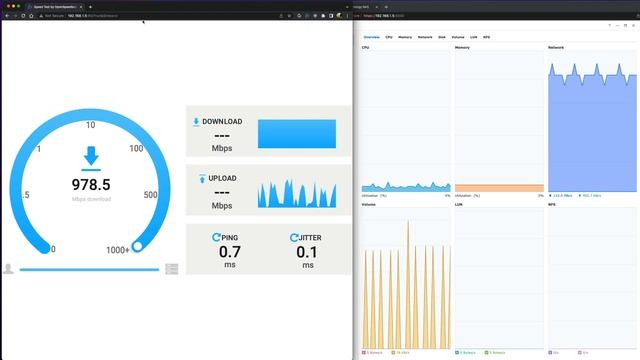Image resolution: width=640 pixels, height=360 pixels.
Task: Click the gauge needle knob near 1000+
Action: point(138,246)
